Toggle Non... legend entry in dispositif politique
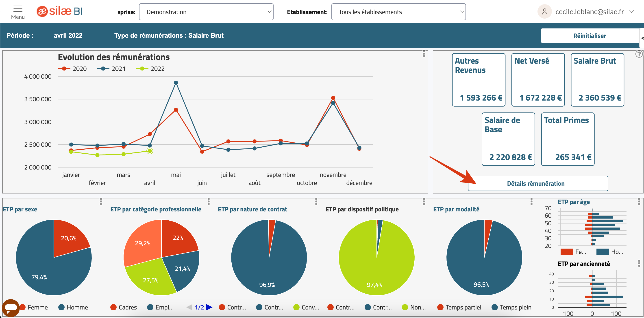This screenshot has width=644, height=318. point(414,307)
